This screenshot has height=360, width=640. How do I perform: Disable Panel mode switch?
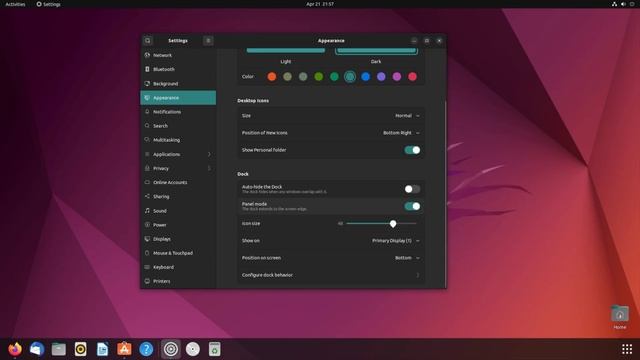pos(412,206)
